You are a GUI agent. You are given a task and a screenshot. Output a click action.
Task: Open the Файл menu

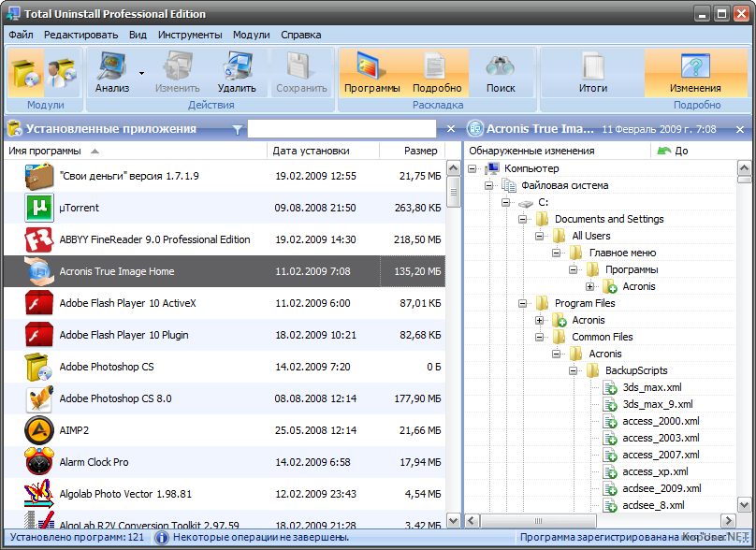[21, 35]
